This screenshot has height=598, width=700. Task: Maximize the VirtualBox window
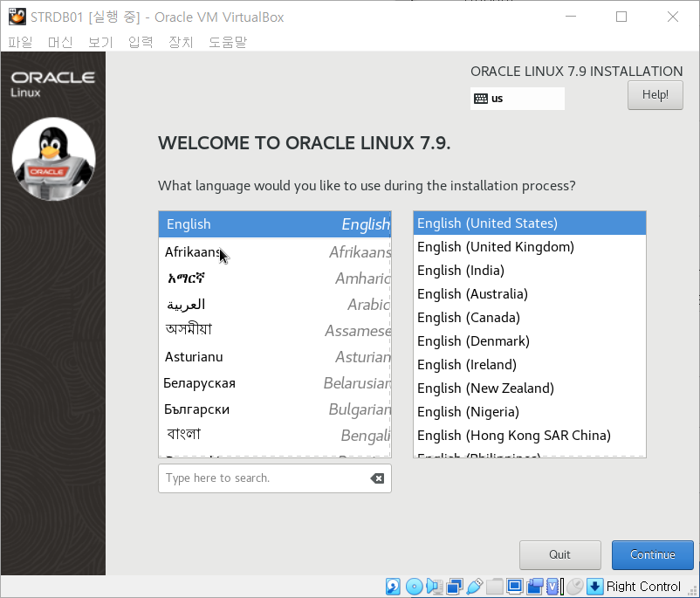tap(621, 17)
